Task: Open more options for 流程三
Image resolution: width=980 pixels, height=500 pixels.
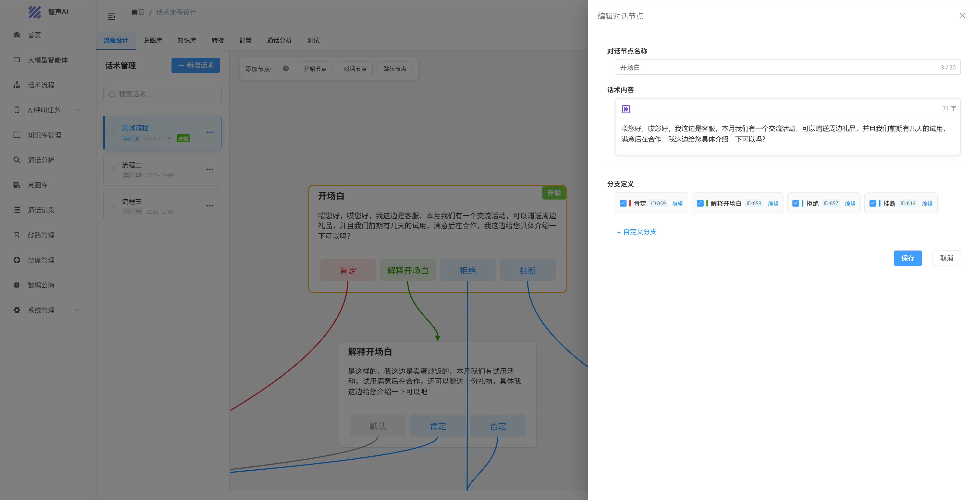Action: pyautogui.click(x=210, y=206)
